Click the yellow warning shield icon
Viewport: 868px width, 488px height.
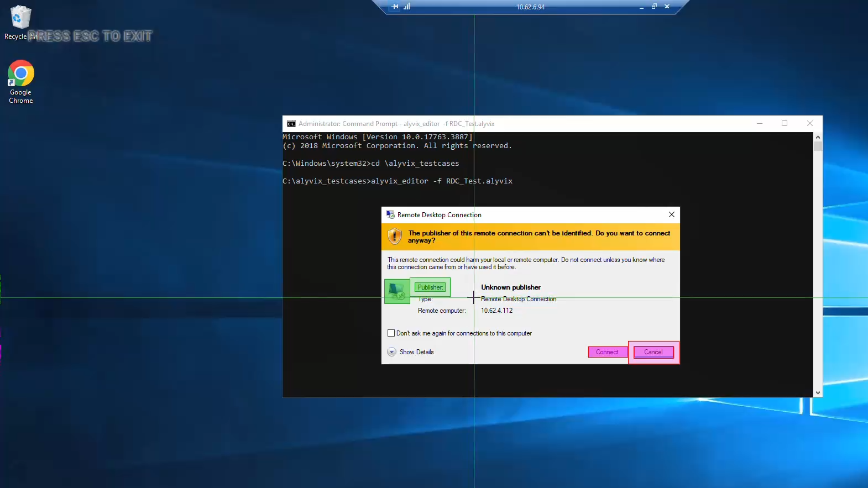[395, 237]
